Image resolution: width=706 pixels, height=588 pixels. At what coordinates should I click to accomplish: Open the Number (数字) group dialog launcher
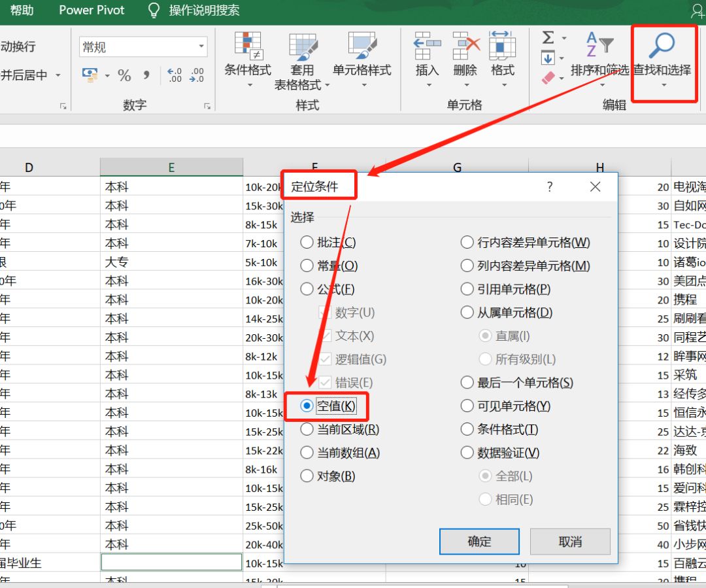point(207,107)
